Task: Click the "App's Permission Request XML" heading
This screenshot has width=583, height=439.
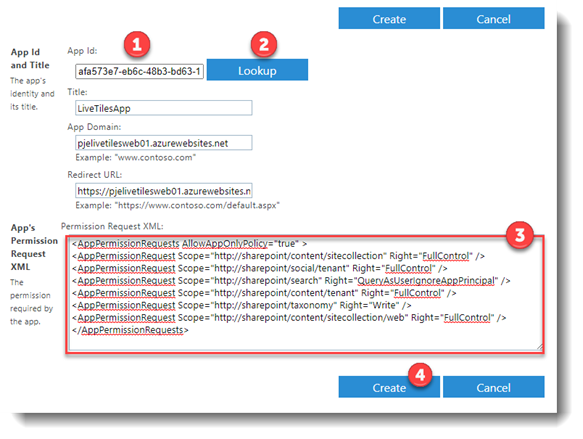Action: pos(34,247)
